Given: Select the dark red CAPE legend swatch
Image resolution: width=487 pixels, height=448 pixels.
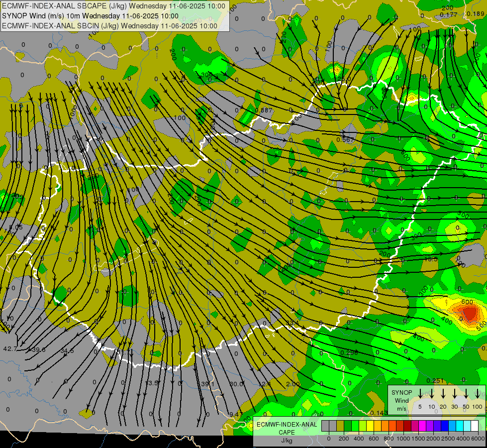Looking at the screenshot, I should (407, 426).
